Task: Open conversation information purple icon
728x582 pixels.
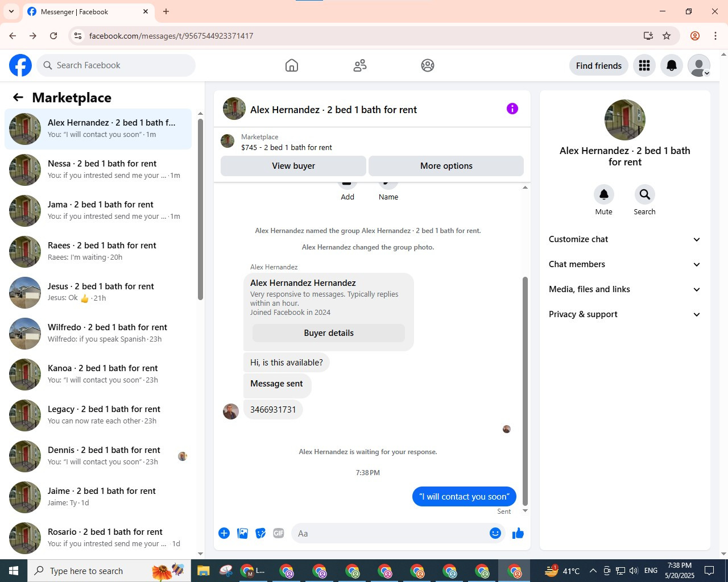Action: click(x=512, y=109)
